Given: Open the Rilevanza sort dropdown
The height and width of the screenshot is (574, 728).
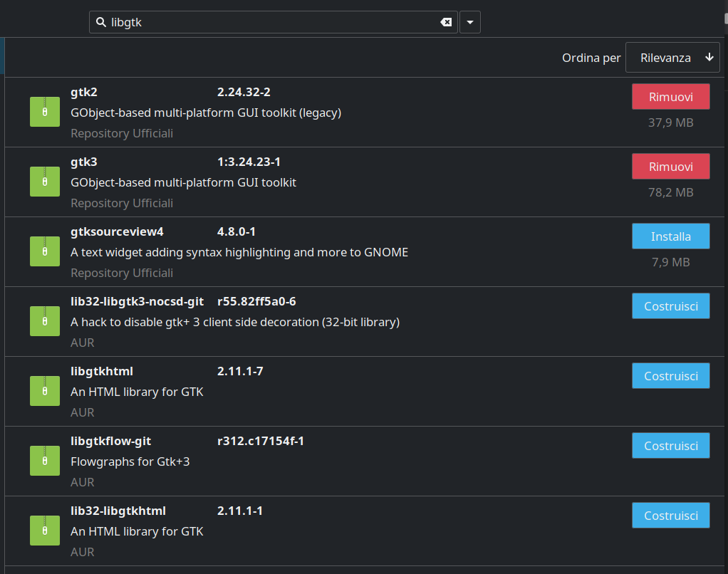Looking at the screenshot, I should pos(665,58).
